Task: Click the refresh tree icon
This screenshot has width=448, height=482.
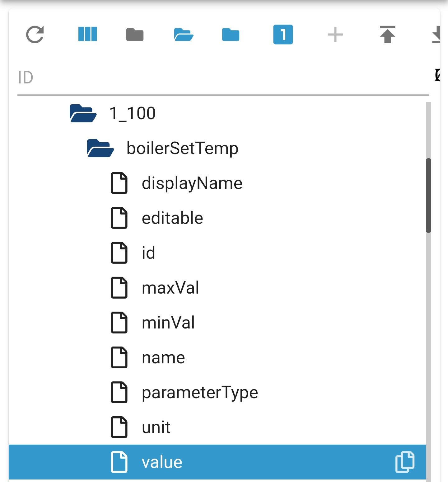Action: tap(35, 34)
